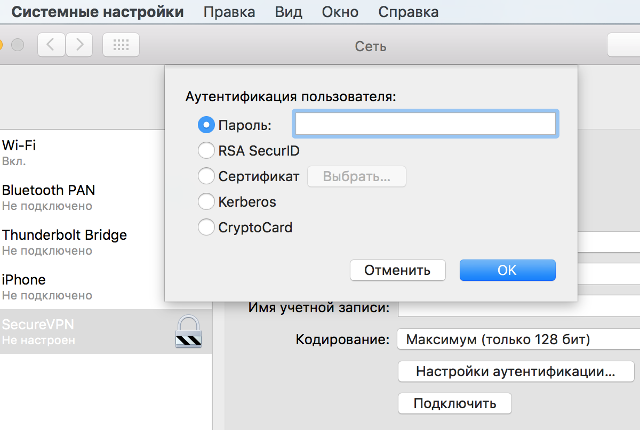This screenshot has height=430, width=640.
Task: Click the search field in toolbar
Action: tap(624, 44)
